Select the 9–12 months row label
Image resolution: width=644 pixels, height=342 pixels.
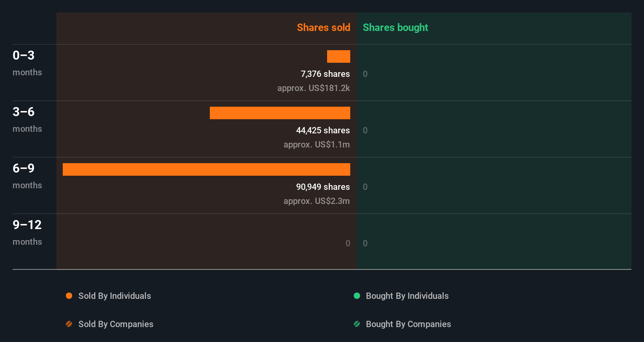[27, 232]
